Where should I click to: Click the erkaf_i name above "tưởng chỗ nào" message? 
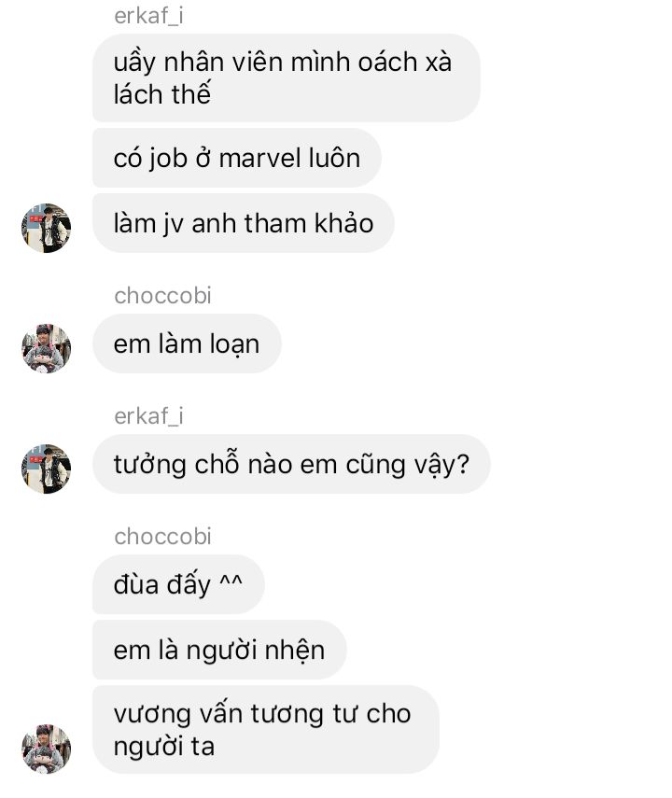148,416
